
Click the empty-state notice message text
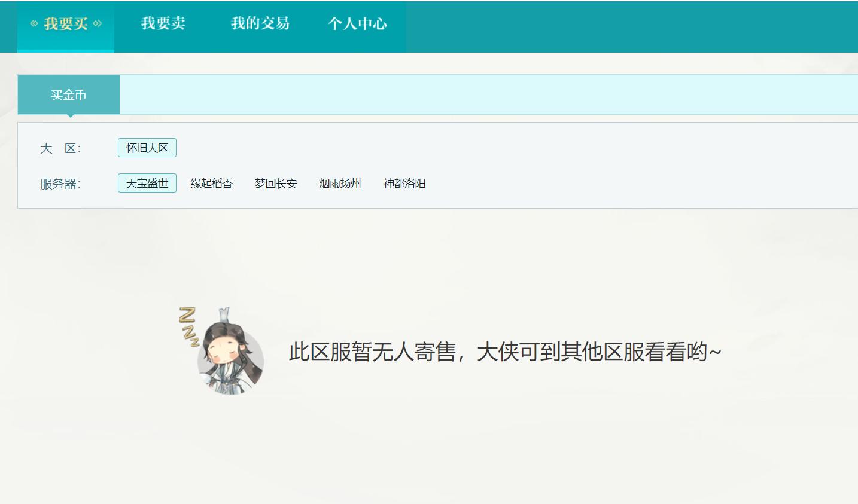tap(504, 353)
